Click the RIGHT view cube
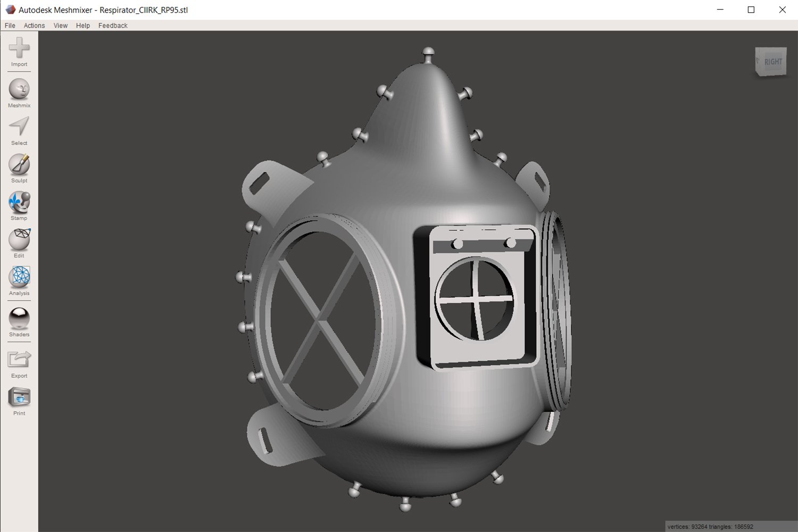Image resolution: width=798 pixels, height=532 pixels. pyautogui.click(x=771, y=62)
